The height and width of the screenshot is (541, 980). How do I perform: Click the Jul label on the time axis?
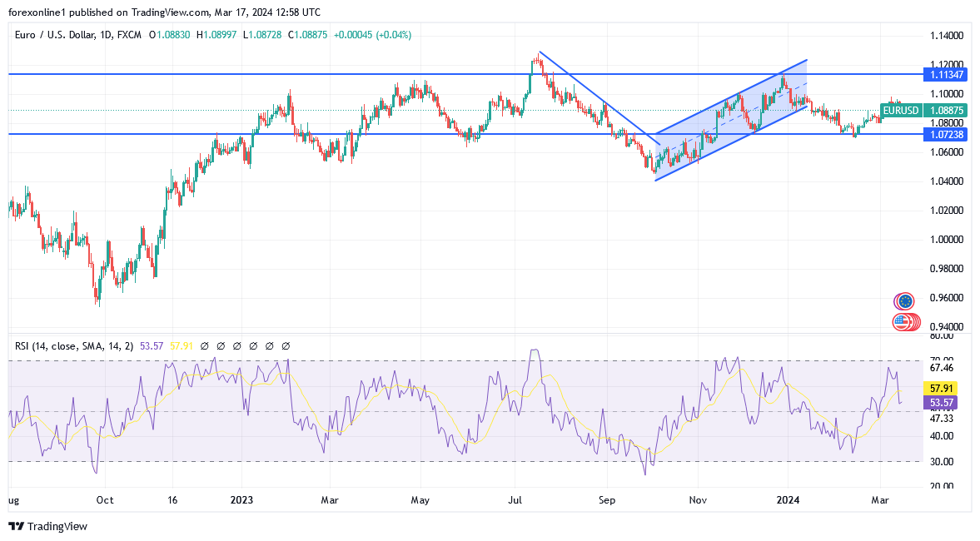point(515,499)
